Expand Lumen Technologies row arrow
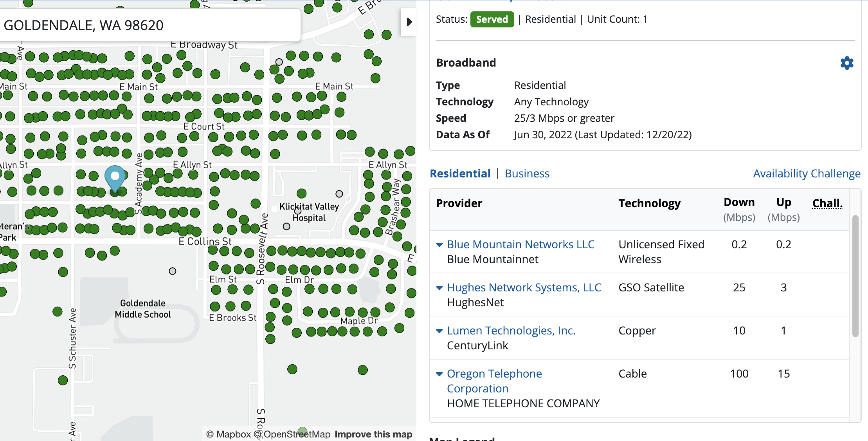 [439, 331]
